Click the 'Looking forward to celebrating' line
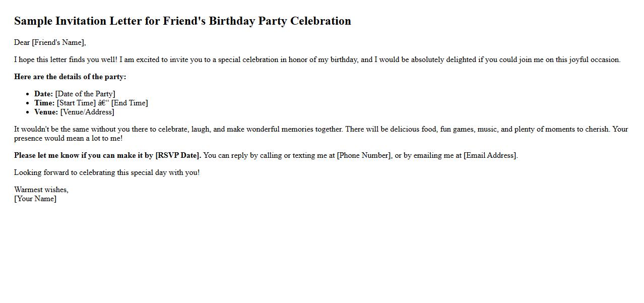This screenshot has width=644, height=303. pyautogui.click(x=107, y=172)
